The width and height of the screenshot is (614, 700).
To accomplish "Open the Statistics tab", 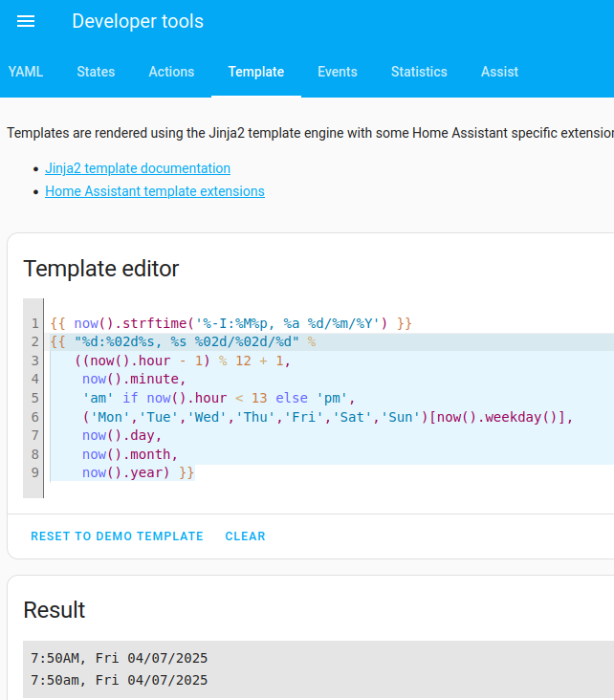I will pyautogui.click(x=419, y=72).
